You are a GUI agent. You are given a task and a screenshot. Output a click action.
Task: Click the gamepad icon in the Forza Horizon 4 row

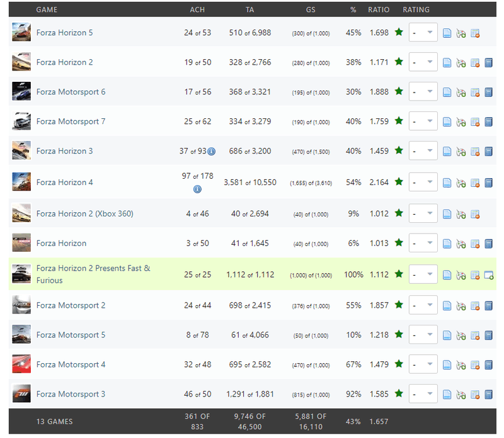click(461, 182)
